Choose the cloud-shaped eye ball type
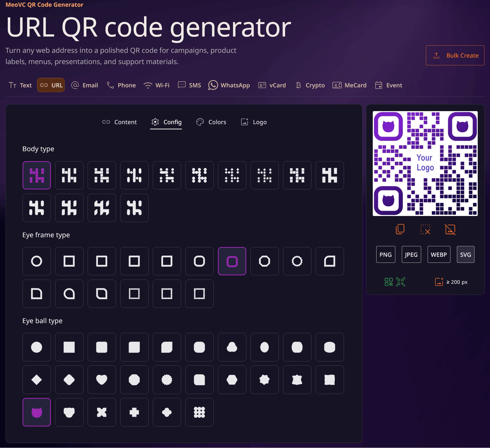Screen dimensions: 490x448 point(232,347)
